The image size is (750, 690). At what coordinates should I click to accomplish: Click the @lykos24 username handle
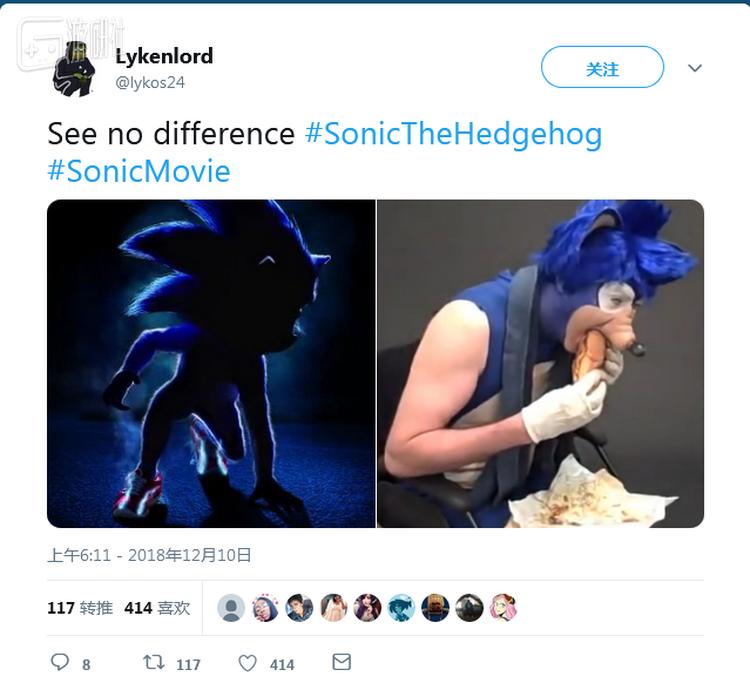(150, 82)
